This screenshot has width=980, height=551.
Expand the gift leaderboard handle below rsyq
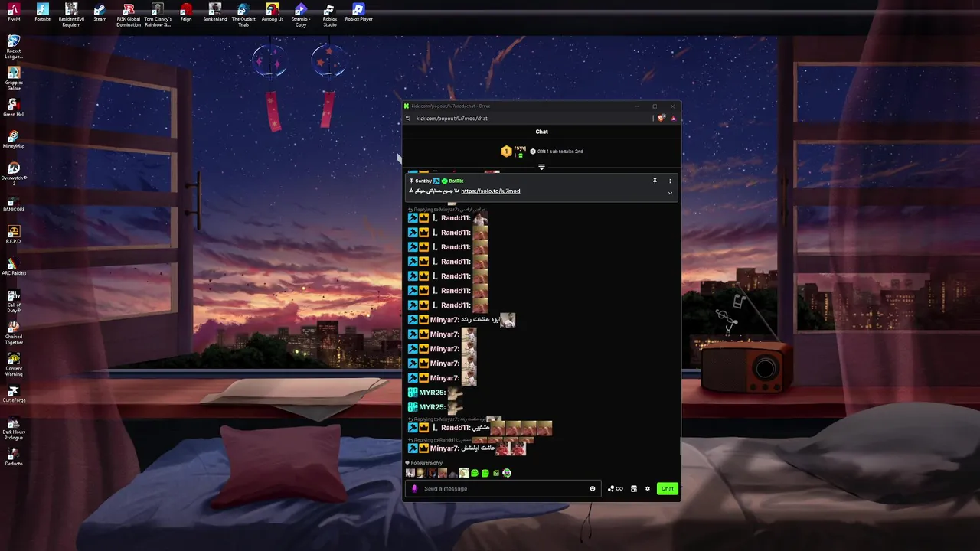(541, 167)
